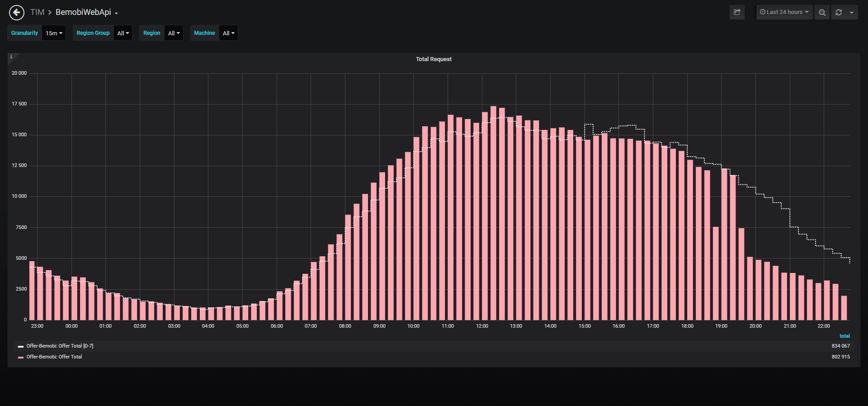Image resolution: width=868 pixels, height=406 pixels.
Task: Sort legend by the total column header
Action: coord(844,336)
